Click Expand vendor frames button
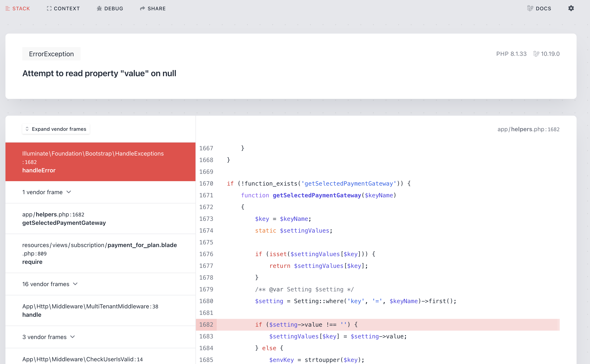The width and height of the screenshot is (590, 364). (x=56, y=129)
